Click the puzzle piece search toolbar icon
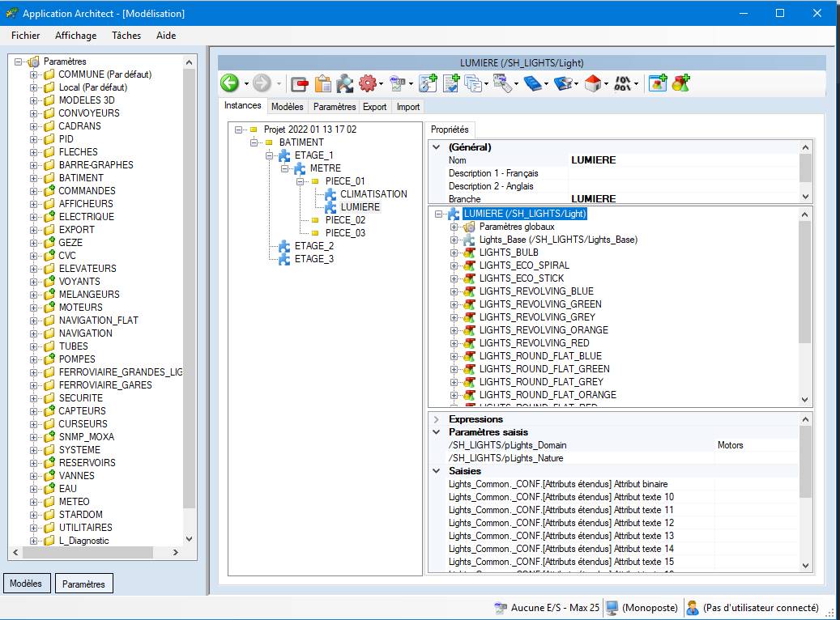Screen dimensions: 840x620 tap(345, 83)
